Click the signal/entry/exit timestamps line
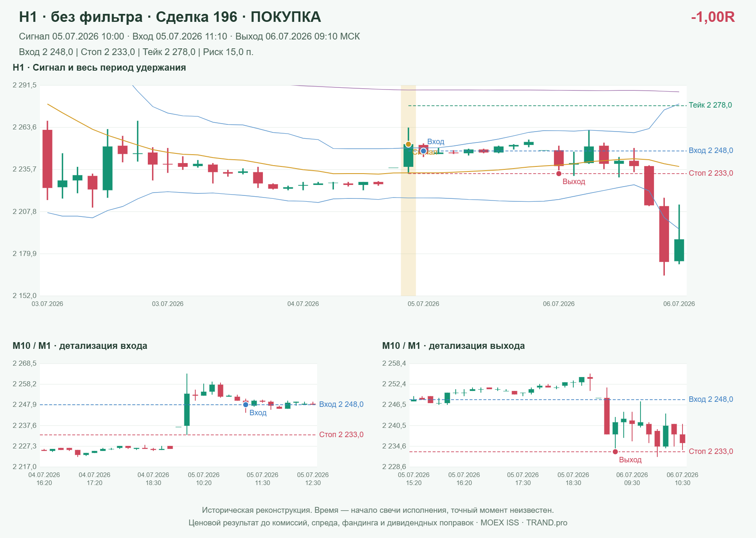Viewport: 756px width, 538px height. click(189, 37)
